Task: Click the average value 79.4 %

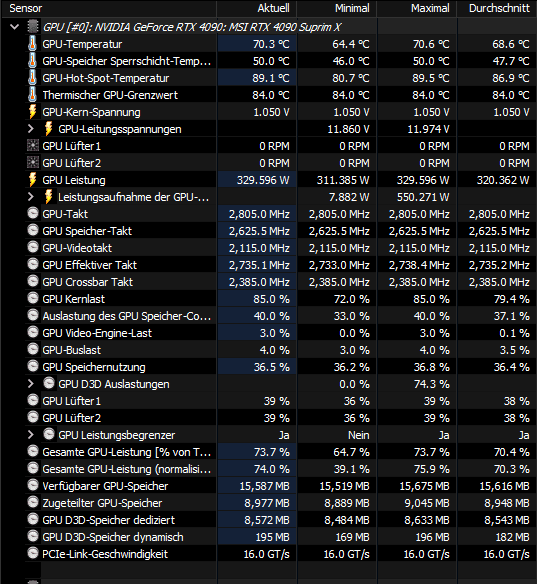Action: click(x=511, y=299)
